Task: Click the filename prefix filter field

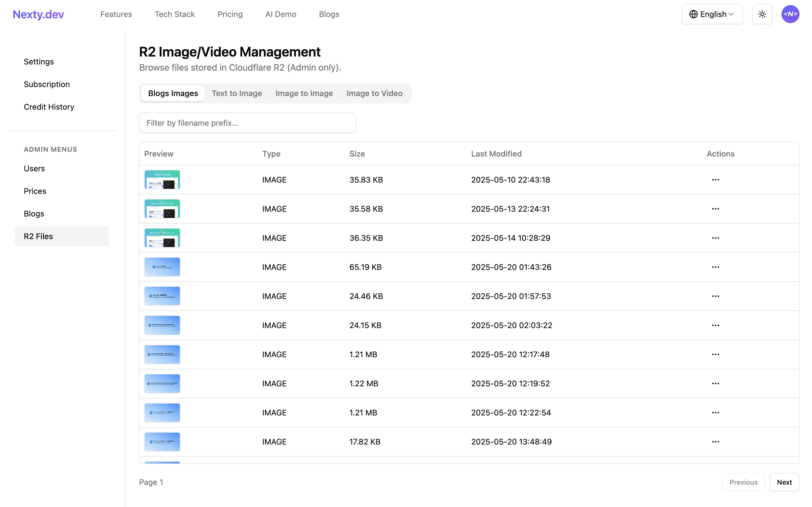Action: [x=247, y=123]
